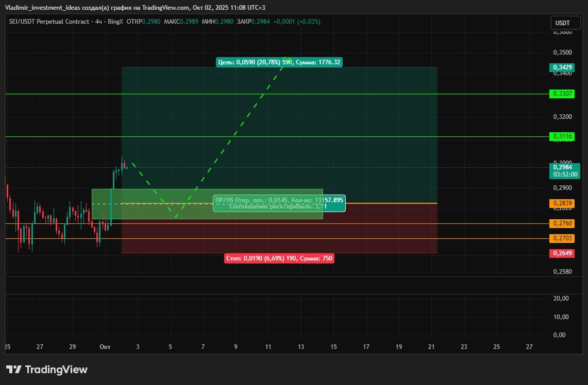Click the TradingView logo at bottom
The height and width of the screenshot is (385, 588).
(47, 370)
